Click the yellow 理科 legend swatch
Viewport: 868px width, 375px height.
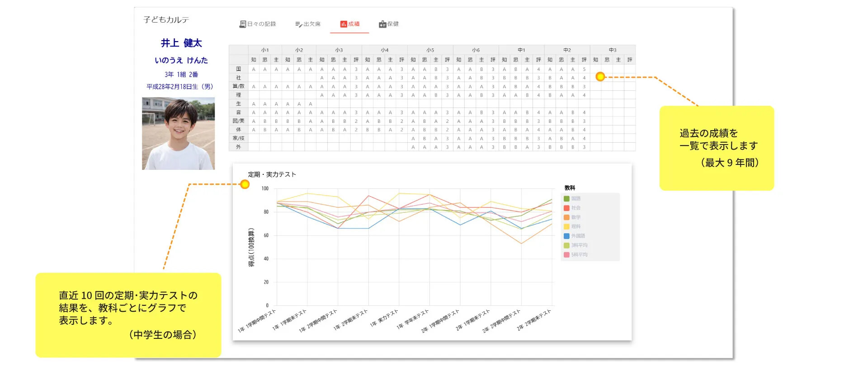click(566, 227)
